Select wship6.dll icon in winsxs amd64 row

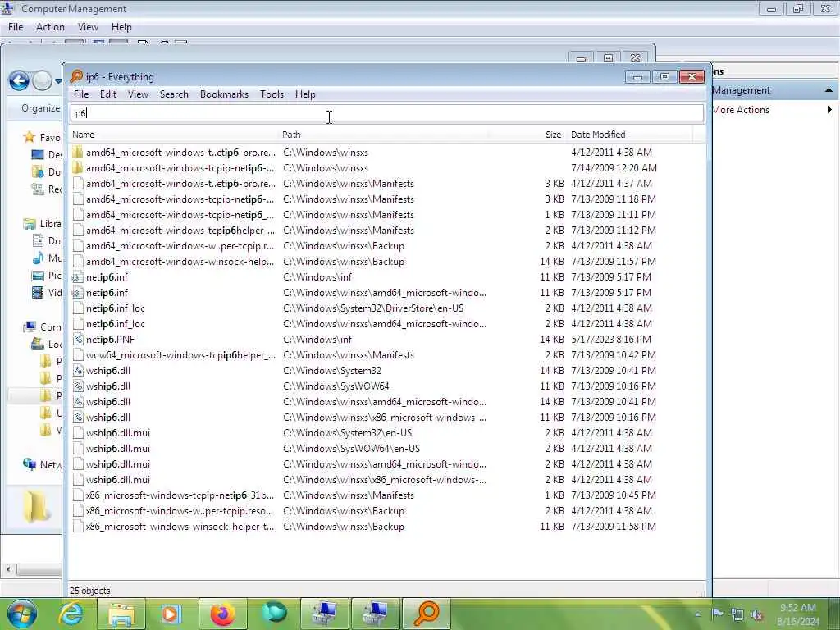click(x=78, y=401)
